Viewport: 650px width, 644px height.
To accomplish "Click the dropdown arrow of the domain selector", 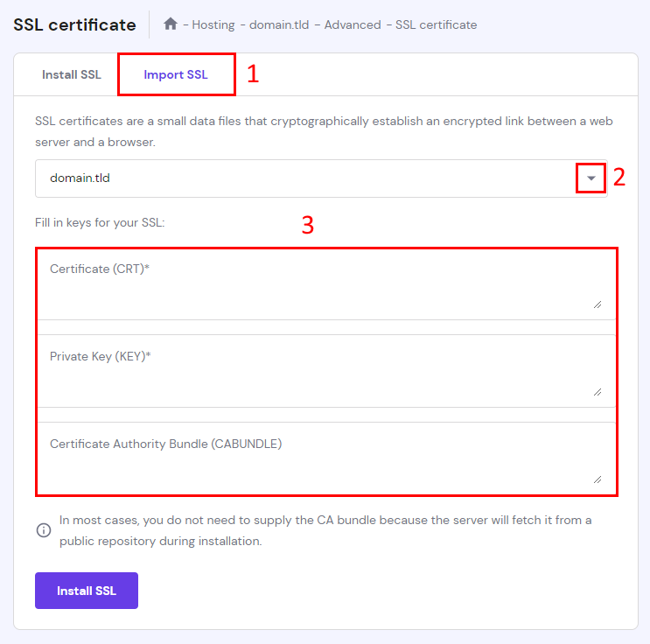I will (591, 178).
